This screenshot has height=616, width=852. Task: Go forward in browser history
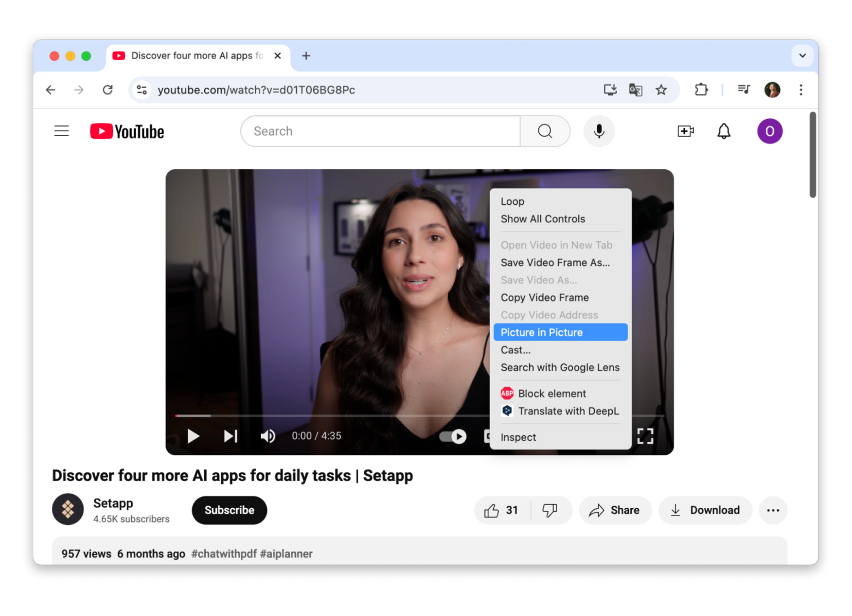[x=79, y=90]
